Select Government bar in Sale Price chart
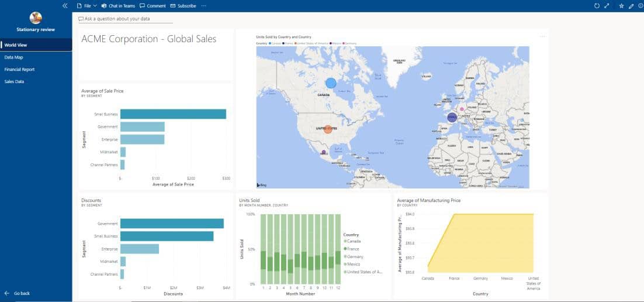This screenshot has height=302, width=644. (143, 127)
